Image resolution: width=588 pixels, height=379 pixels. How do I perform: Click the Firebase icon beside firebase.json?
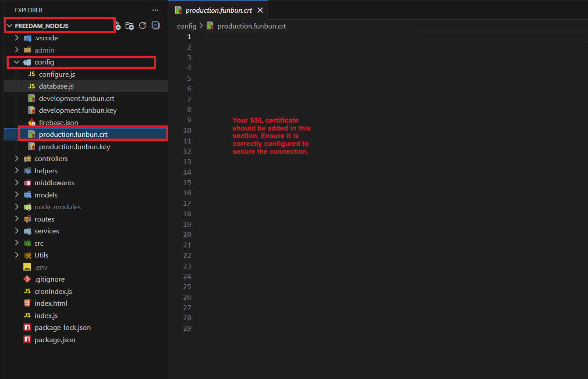[x=32, y=123]
